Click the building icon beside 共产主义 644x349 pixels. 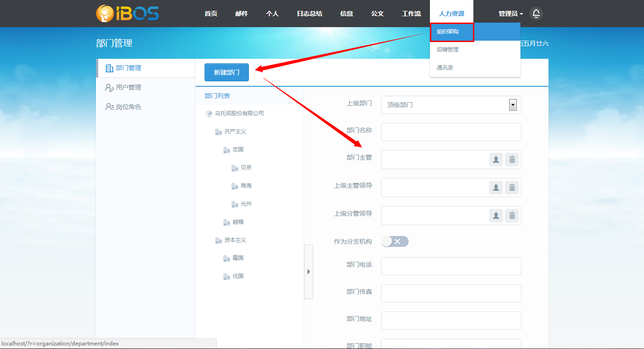(219, 132)
